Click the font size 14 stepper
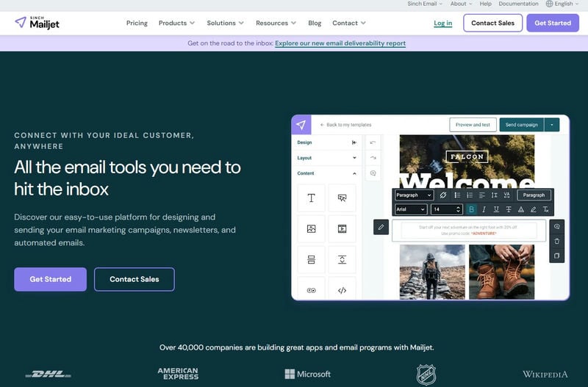Image resolution: width=588 pixels, height=387 pixels. 458,209
